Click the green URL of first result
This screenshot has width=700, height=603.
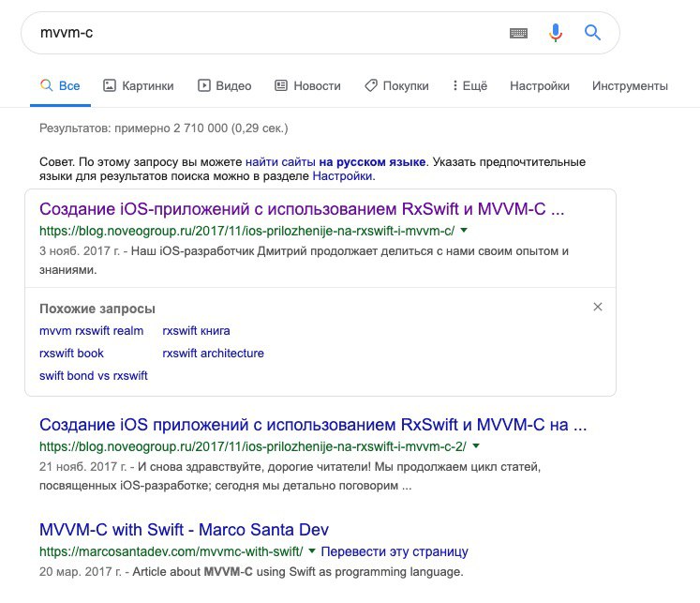tap(246, 231)
